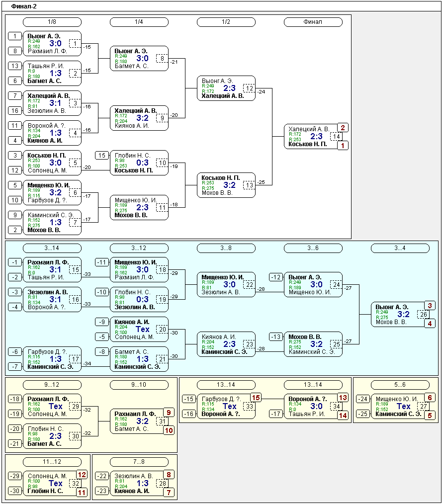Click the Tex result in match 20
The width and height of the screenshot is (443, 504).
[142, 330]
